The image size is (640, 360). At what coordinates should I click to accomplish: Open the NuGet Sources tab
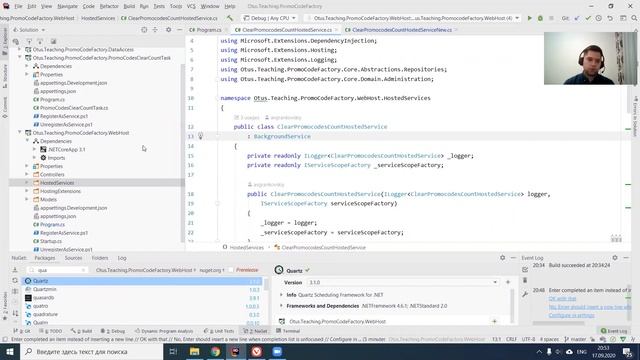[x=73, y=258]
